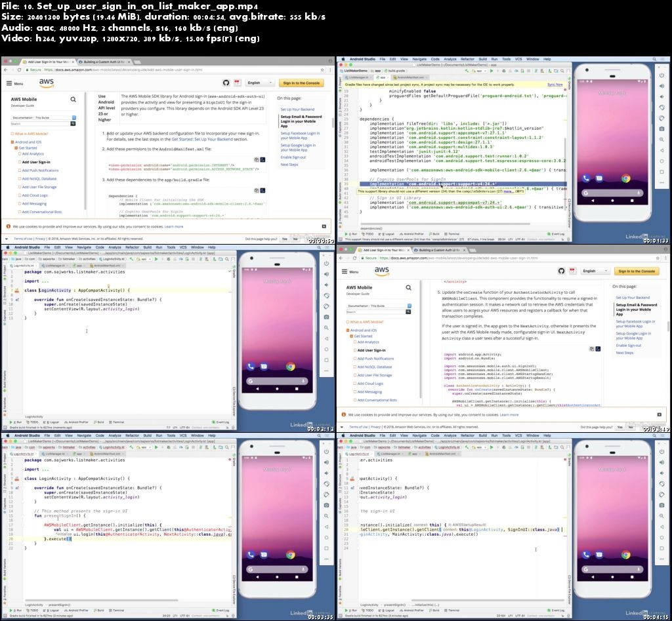Open Build menu in 00:01:33 frame
672x621 pixels.
pos(482,59)
